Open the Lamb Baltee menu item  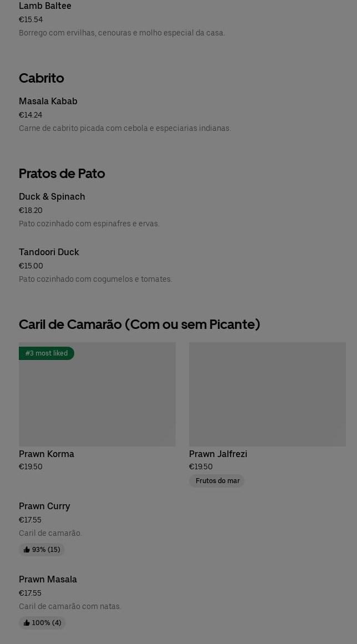pos(45,6)
